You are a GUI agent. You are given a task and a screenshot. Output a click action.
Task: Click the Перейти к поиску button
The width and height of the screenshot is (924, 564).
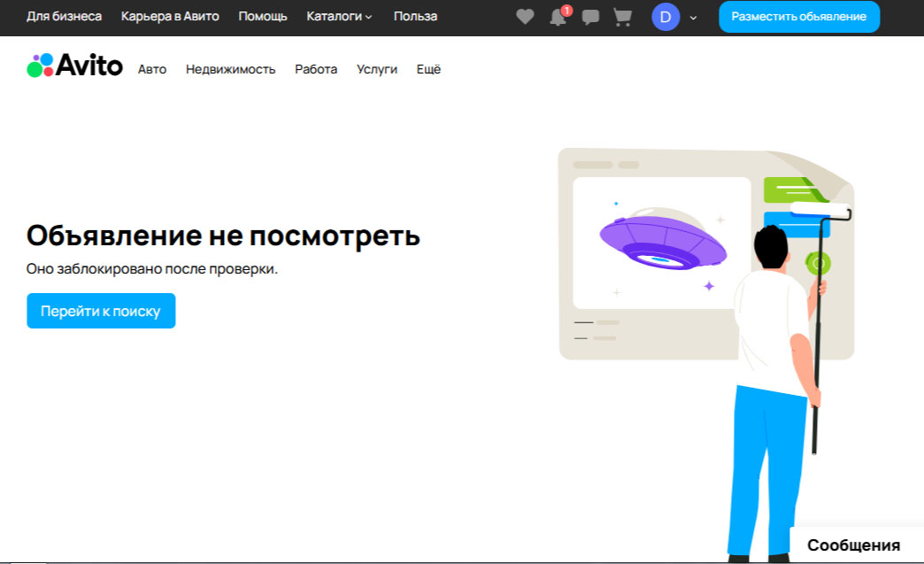tap(101, 311)
